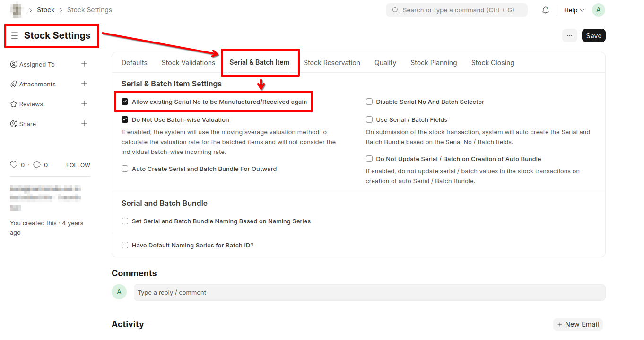
Task: Click the comment bubble count icon
Action: tap(37, 165)
